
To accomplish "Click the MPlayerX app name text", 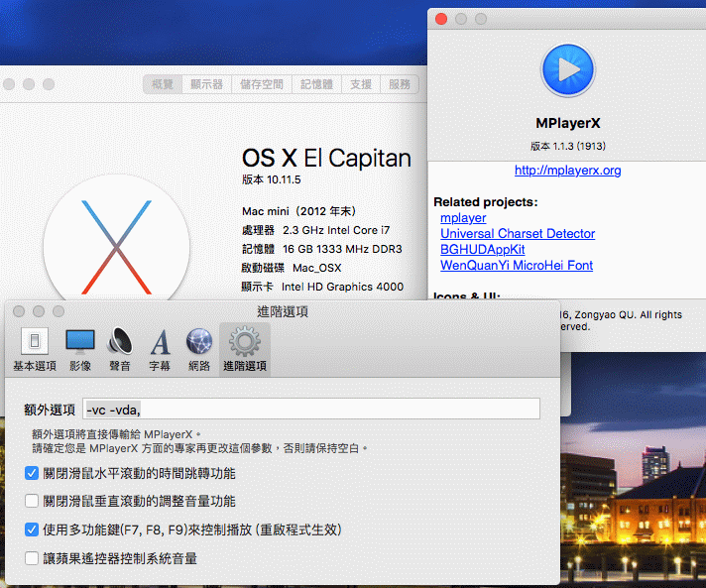I will pyautogui.click(x=568, y=123).
